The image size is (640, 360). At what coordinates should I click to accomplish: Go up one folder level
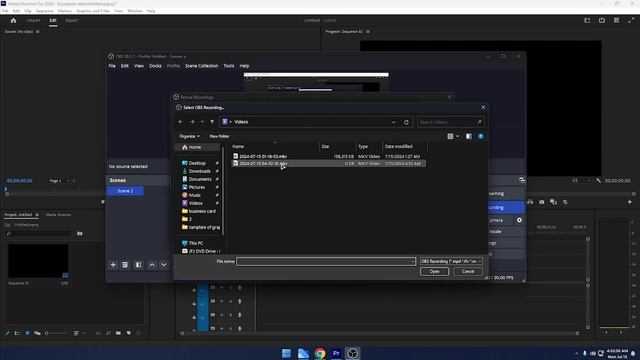[212, 122]
